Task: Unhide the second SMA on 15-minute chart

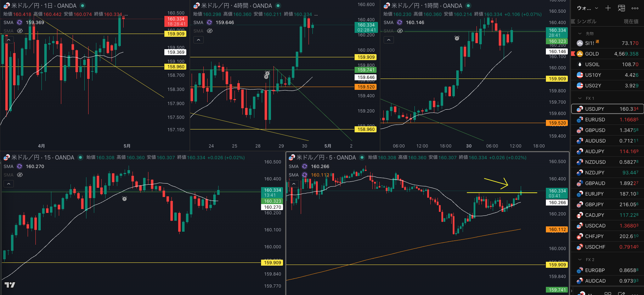Action: (x=20, y=175)
